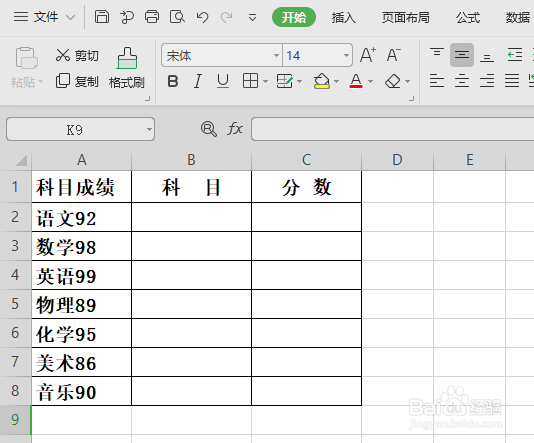The width and height of the screenshot is (534, 443).
Task: Select column A header
Action: pyautogui.click(x=81, y=160)
